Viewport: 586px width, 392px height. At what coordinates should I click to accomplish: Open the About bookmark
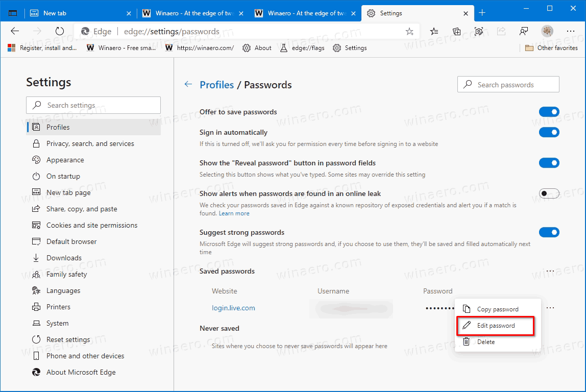coord(257,48)
